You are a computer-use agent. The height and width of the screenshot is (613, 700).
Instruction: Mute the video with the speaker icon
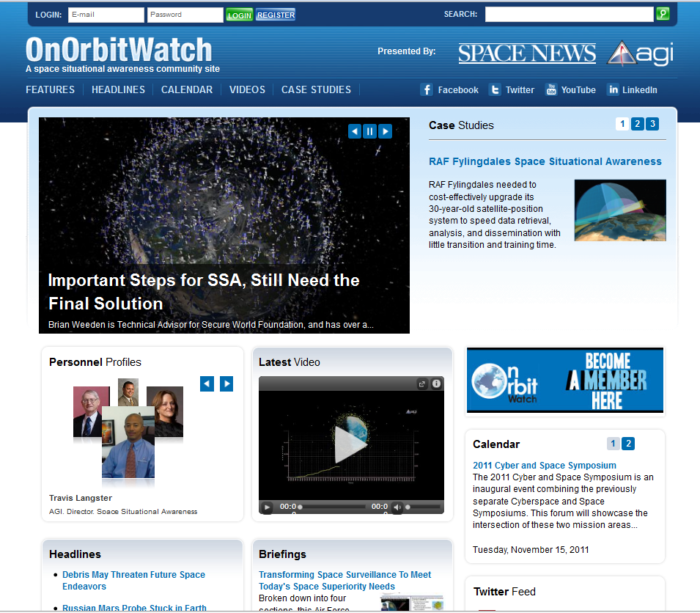click(x=397, y=507)
